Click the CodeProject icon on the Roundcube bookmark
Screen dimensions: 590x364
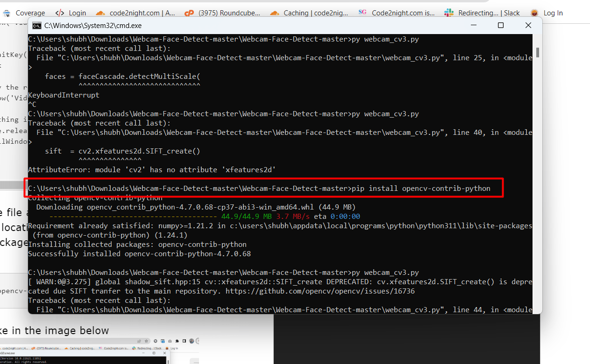[189, 13]
